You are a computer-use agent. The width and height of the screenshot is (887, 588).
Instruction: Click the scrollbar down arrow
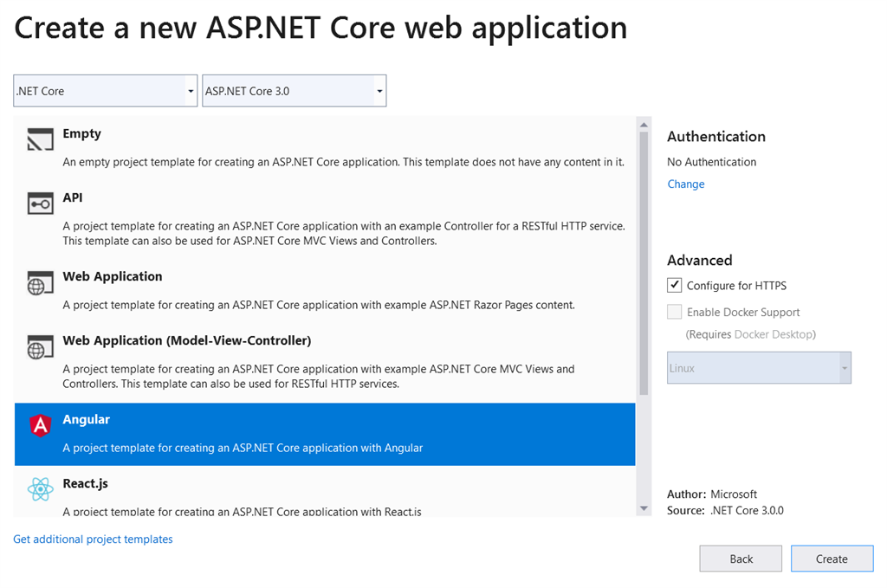coord(644,509)
